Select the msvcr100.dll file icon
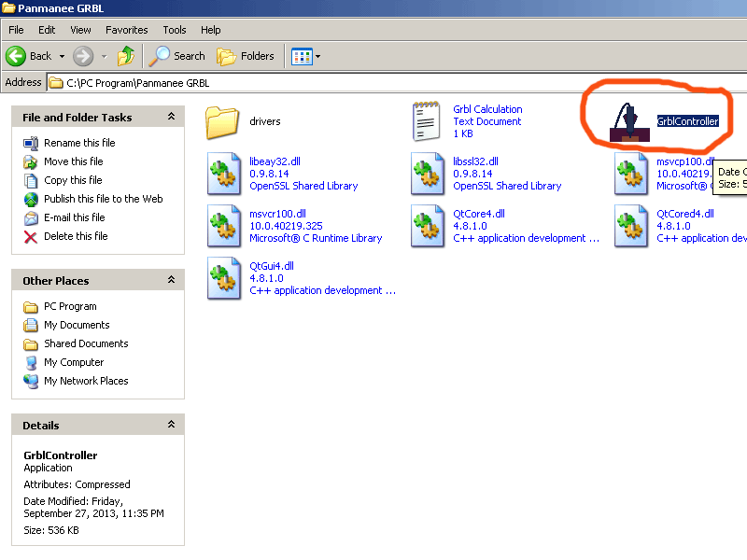The image size is (747, 560). 224,226
